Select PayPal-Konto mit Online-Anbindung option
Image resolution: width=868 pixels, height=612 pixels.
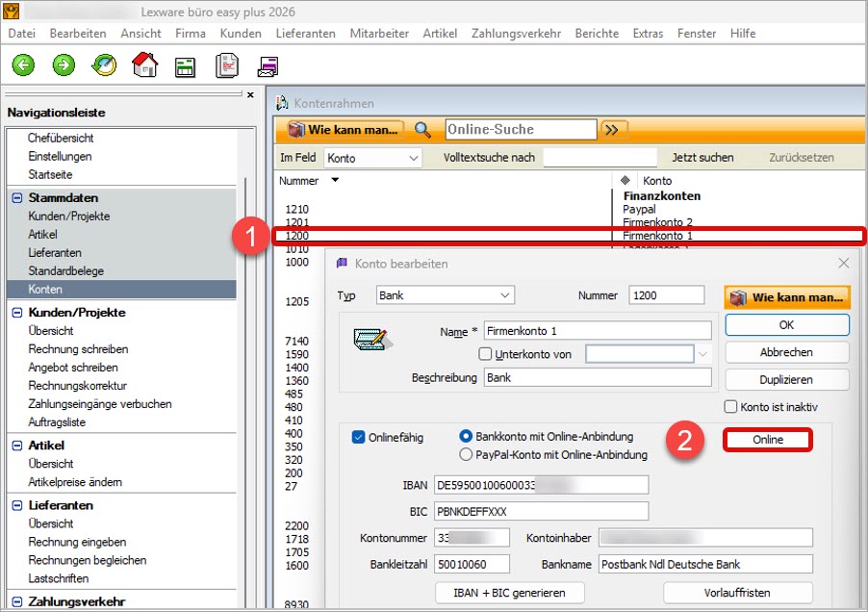tap(467, 455)
